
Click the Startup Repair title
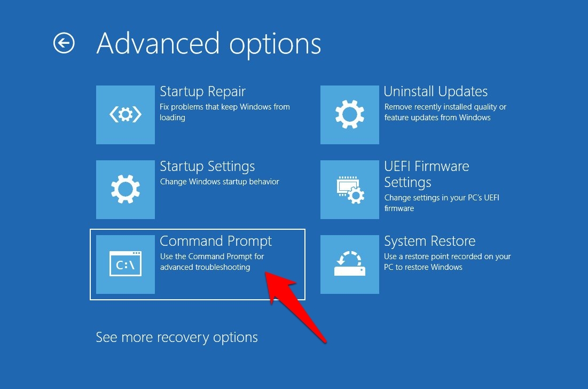coord(202,91)
